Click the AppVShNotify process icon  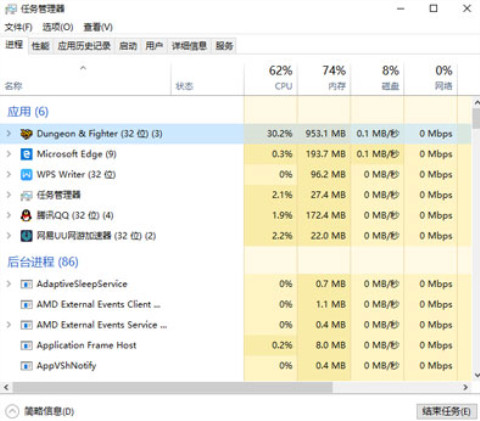[x=26, y=366]
